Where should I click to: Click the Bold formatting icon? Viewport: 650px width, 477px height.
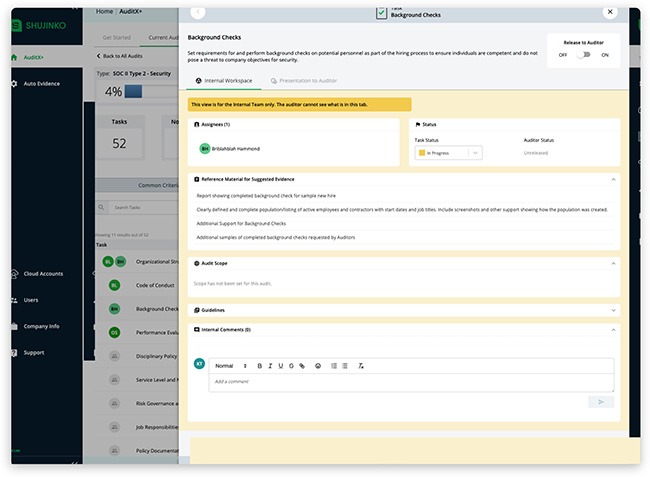pyautogui.click(x=259, y=366)
